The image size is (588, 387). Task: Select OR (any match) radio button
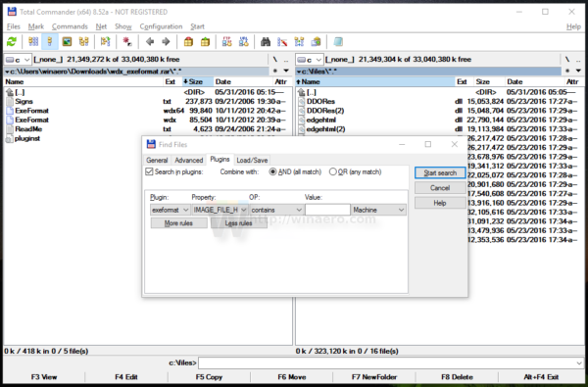pyautogui.click(x=332, y=171)
